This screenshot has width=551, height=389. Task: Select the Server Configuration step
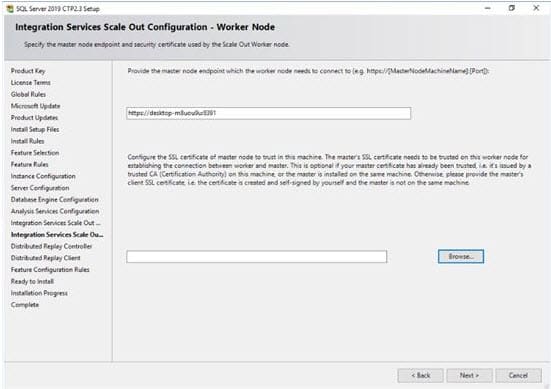coord(40,188)
